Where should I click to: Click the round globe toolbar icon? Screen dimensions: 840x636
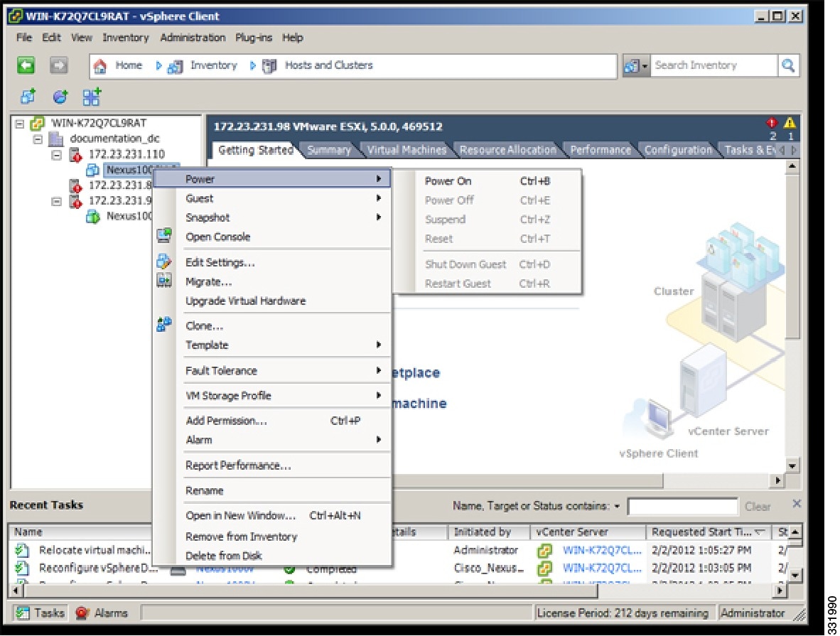[60, 97]
